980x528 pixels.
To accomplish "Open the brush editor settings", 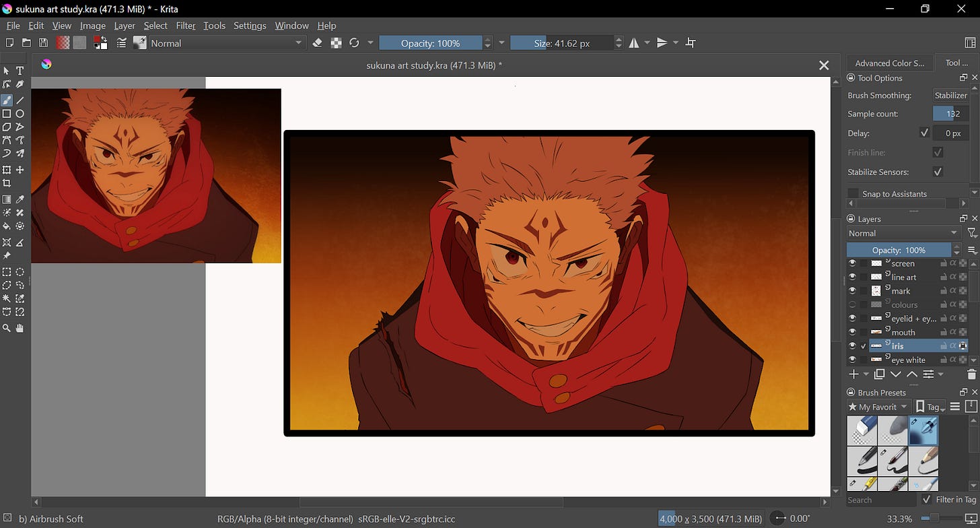I will (122, 43).
